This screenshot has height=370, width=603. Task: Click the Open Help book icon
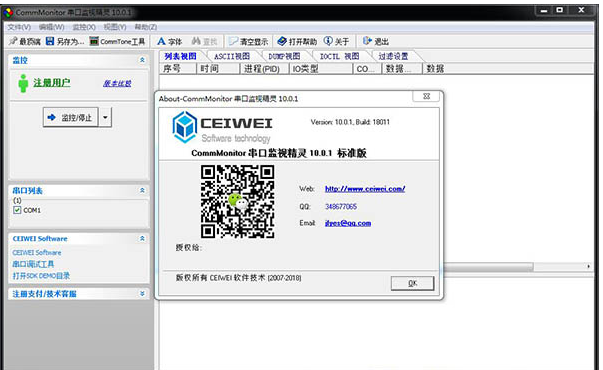pos(282,41)
